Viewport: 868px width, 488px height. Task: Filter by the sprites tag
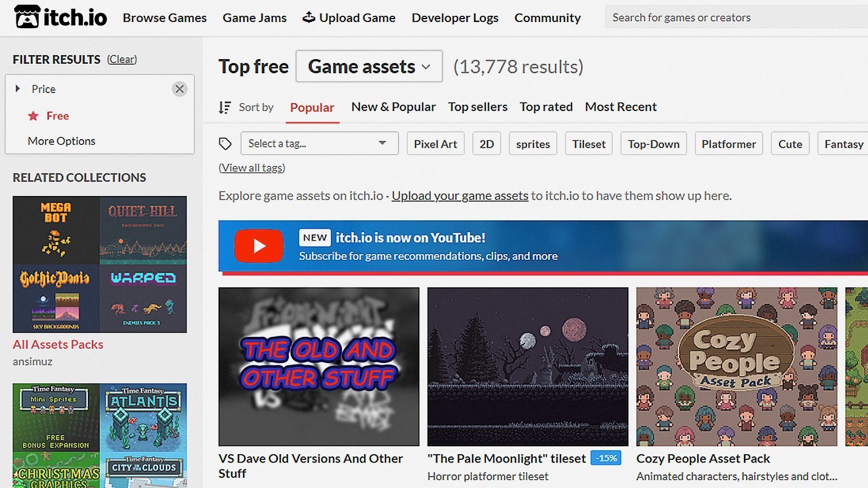pyautogui.click(x=533, y=144)
